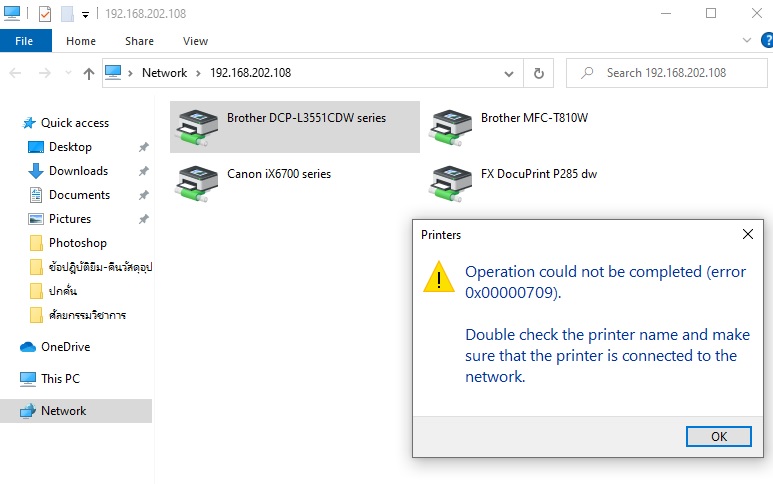Open the Customize Quick Access Toolbar arrow
Viewport: 773px width, 484px height.
point(85,15)
